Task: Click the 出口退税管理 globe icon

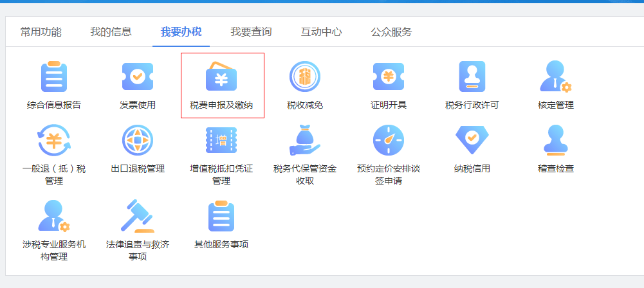Action: click(138, 140)
